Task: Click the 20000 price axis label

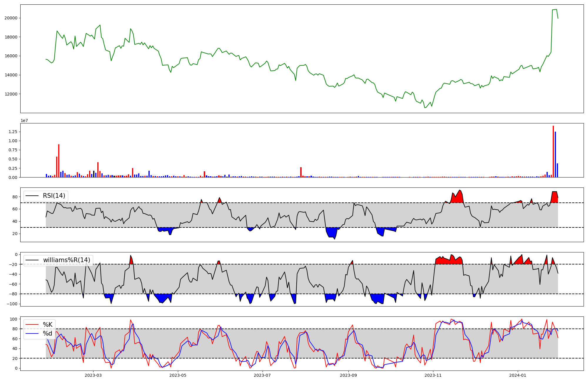Action: [11, 18]
